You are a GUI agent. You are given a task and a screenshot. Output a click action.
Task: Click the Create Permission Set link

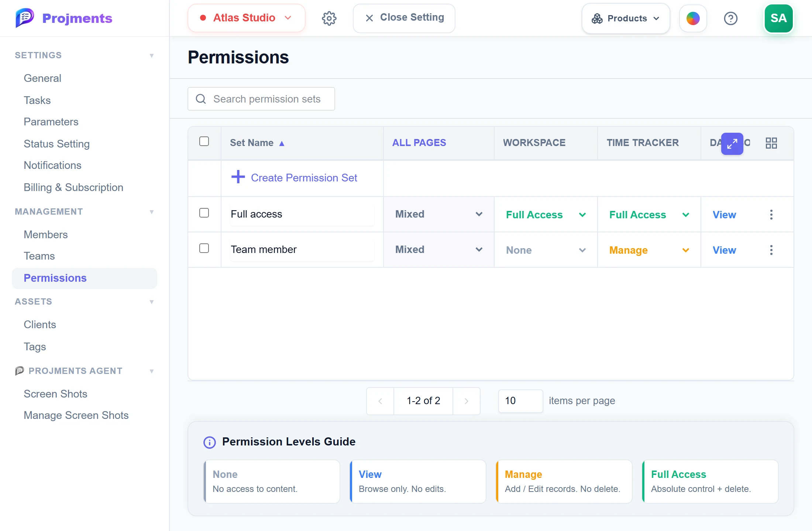click(x=304, y=178)
